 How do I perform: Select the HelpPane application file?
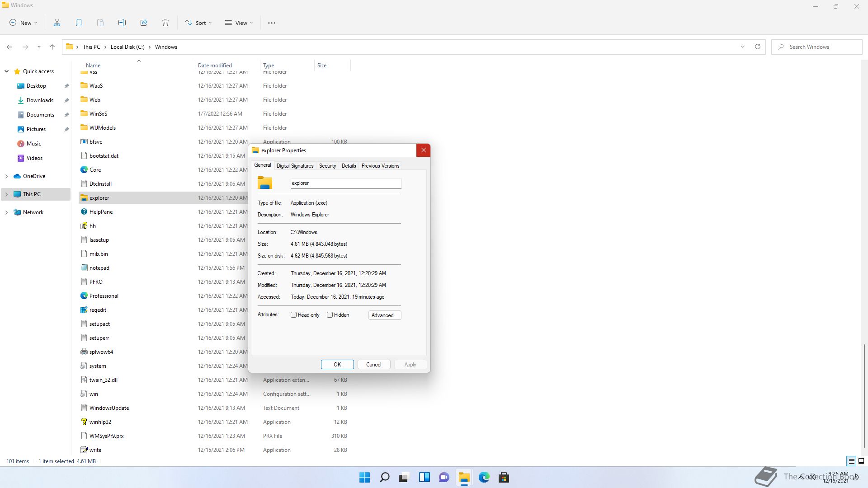(x=101, y=212)
